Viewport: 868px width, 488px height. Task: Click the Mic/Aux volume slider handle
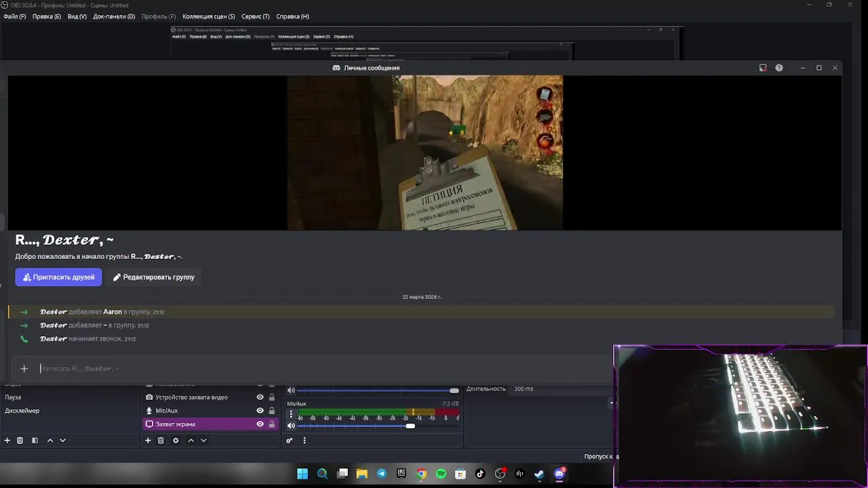click(410, 426)
